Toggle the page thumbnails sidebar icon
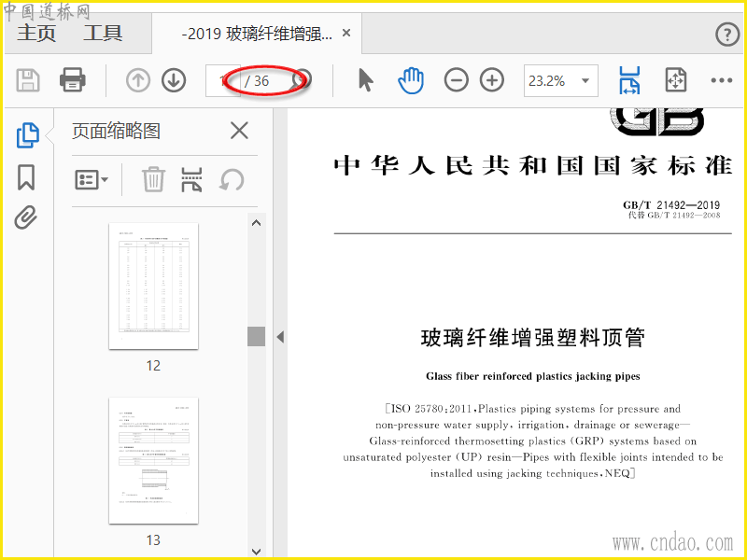The height and width of the screenshot is (560, 747). (x=28, y=135)
